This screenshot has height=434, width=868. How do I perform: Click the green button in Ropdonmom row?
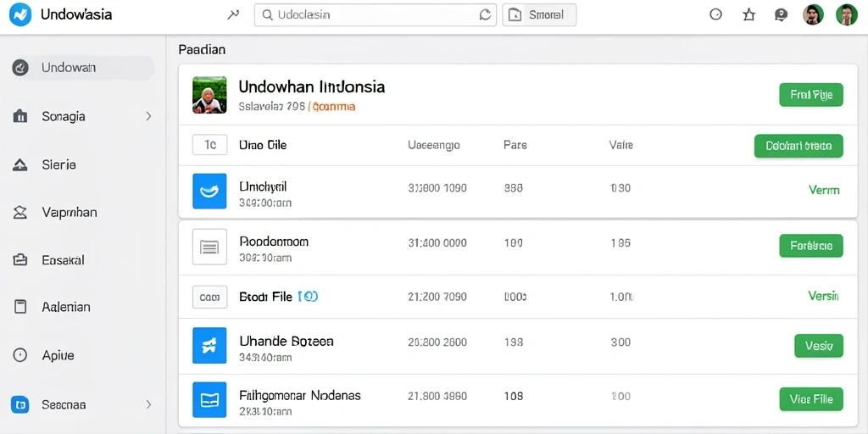[x=811, y=246]
